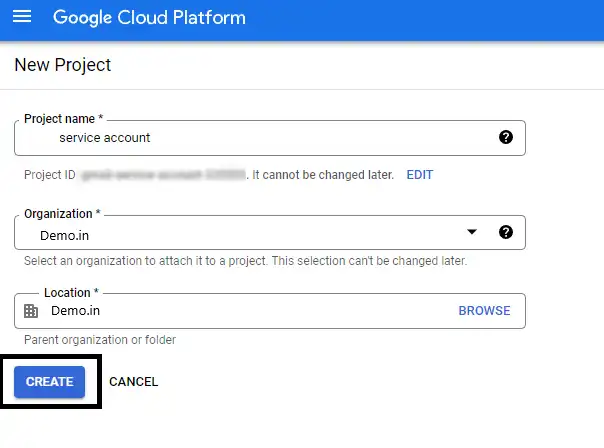Click EDIT link next to Project ID

(420, 175)
